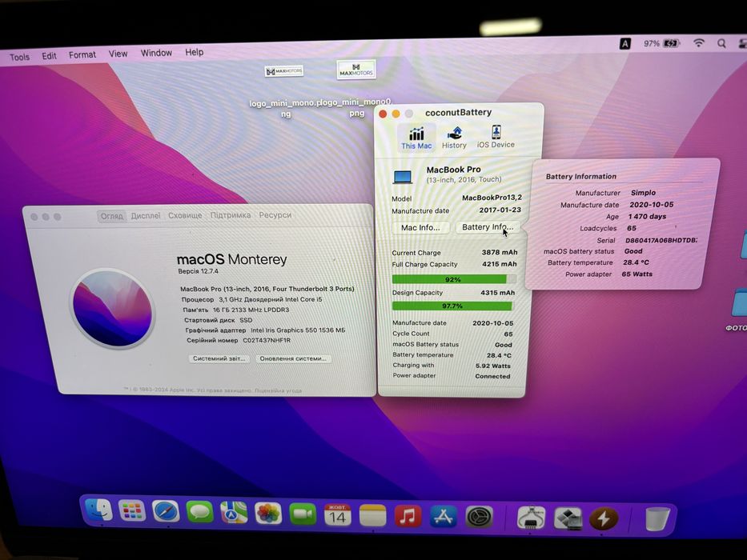Screen dimensions: 747x560
Task: Click the MacBook Pro laptop icon in coconutBattery
Action: click(403, 177)
